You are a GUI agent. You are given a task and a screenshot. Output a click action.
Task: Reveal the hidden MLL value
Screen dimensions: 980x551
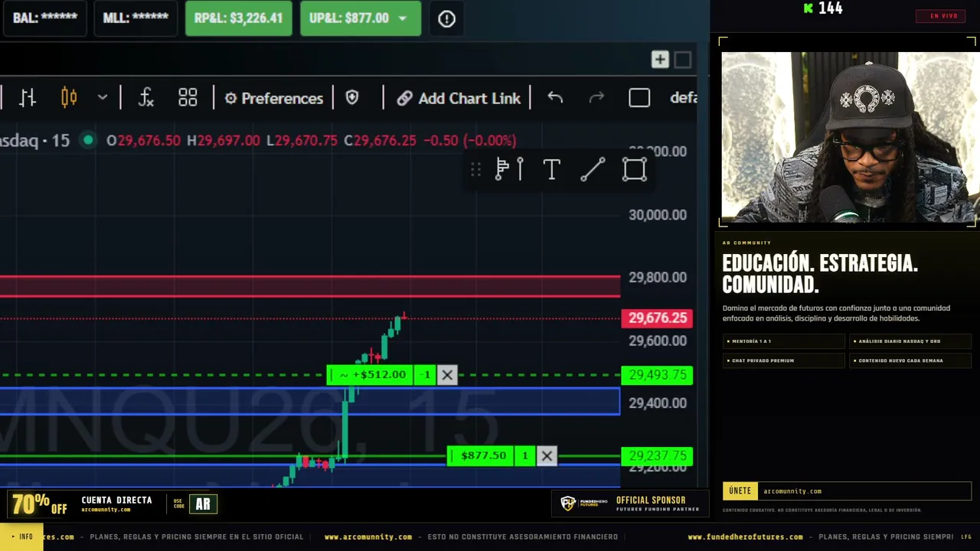click(136, 18)
